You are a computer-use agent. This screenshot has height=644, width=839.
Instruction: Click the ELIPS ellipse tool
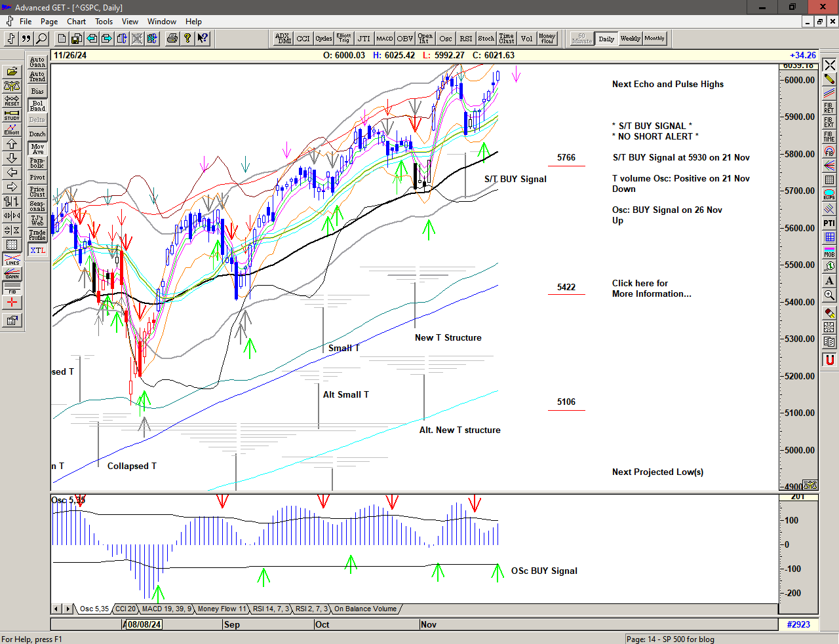point(829,194)
